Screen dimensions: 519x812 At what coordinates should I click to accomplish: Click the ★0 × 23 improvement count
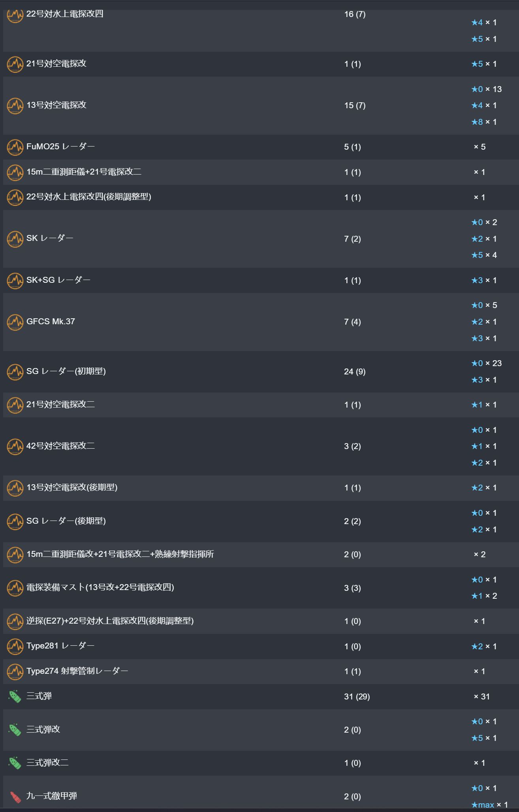click(x=486, y=363)
